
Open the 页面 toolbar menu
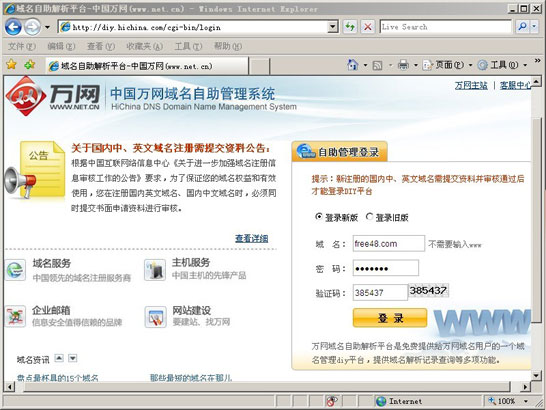point(447,65)
